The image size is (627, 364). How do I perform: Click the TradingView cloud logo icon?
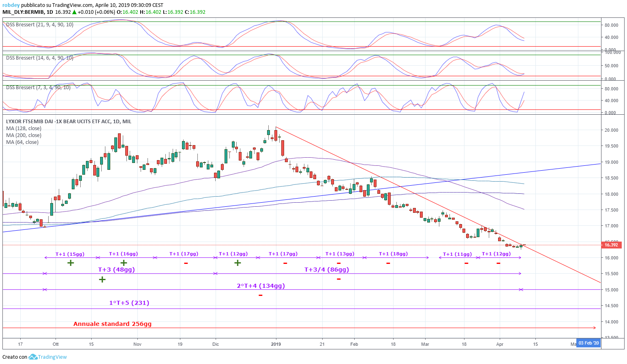32,357
